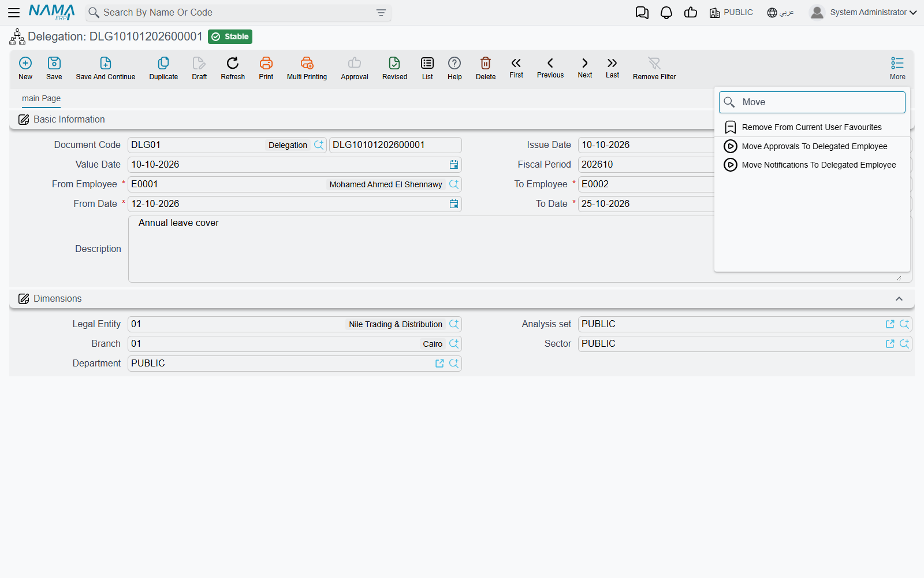Select the main Page tab
The height and width of the screenshot is (578, 924).
[41, 98]
